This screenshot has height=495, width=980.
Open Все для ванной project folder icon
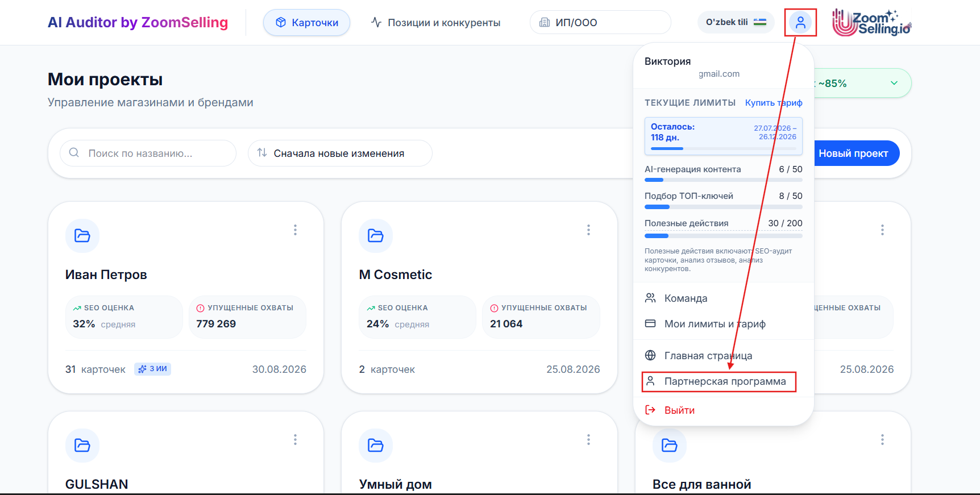click(x=670, y=445)
